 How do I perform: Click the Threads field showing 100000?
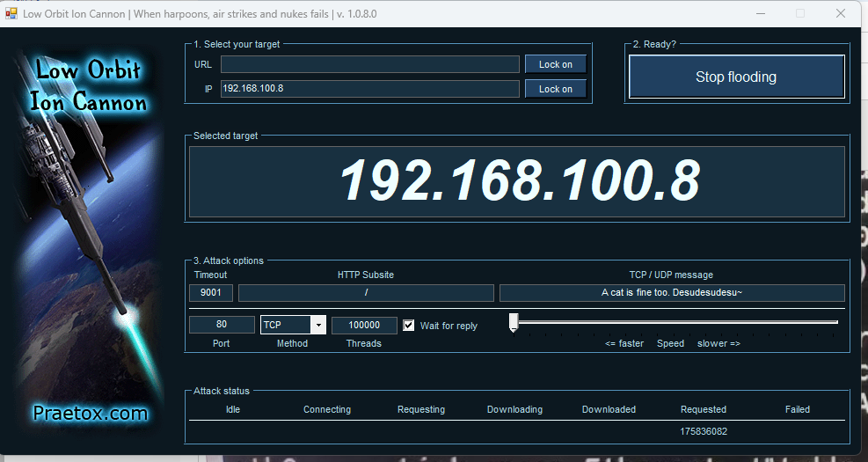coord(364,326)
